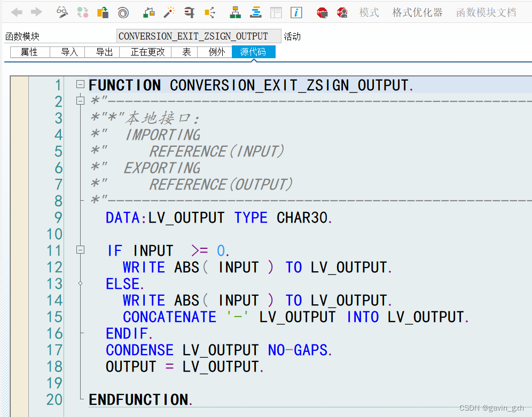Toggle between Display and Change mode
This screenshot has height=417, width=532.
[62, 12]
